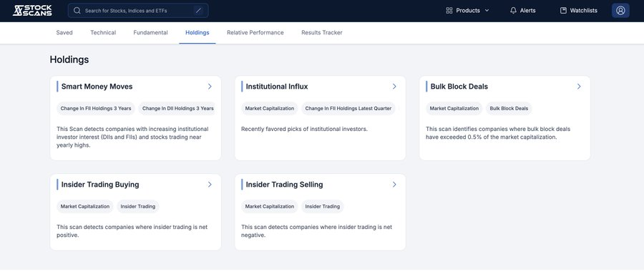The height and width of the screenshot is (272, 644).
Task: Switch to the Results Tracker tab
Action: click(x=321, y=33)
